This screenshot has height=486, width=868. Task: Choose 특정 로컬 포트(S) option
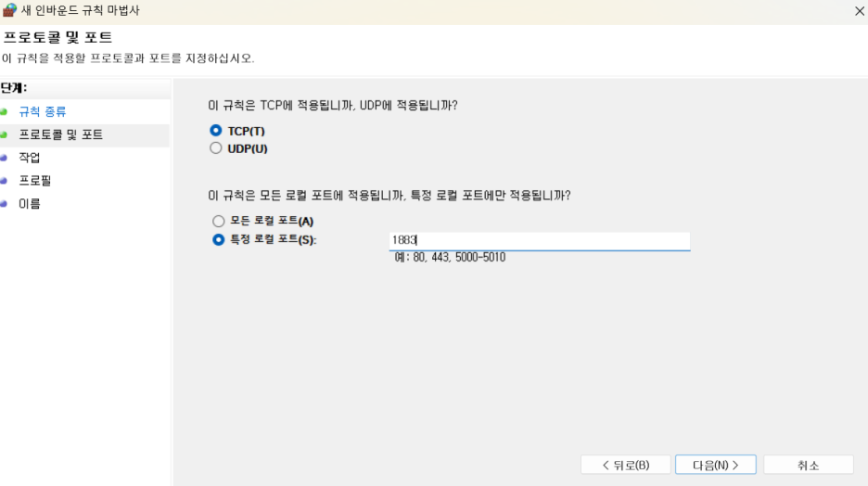(x=219, y=239)
